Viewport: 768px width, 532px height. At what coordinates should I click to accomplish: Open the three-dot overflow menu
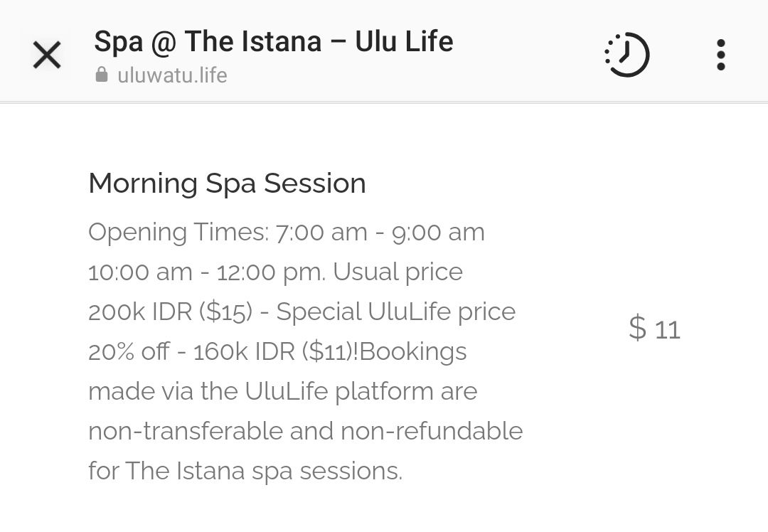coord(720,54)
